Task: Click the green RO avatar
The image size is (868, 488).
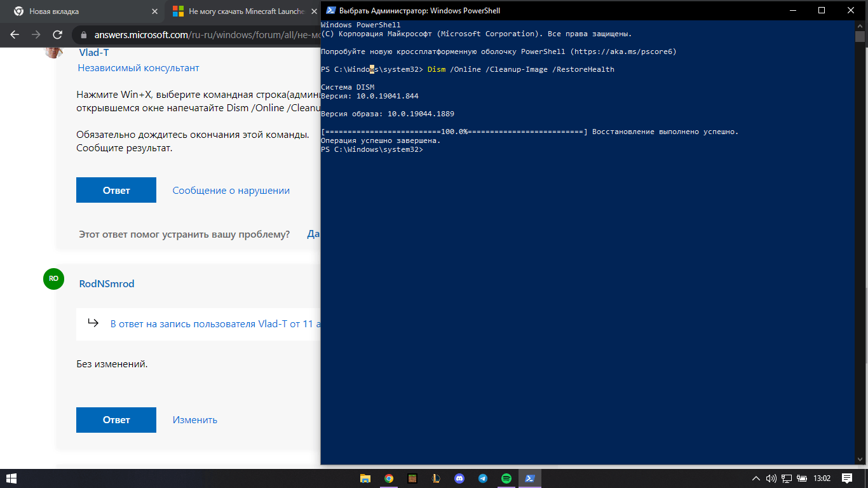Action: coord(53,278)
